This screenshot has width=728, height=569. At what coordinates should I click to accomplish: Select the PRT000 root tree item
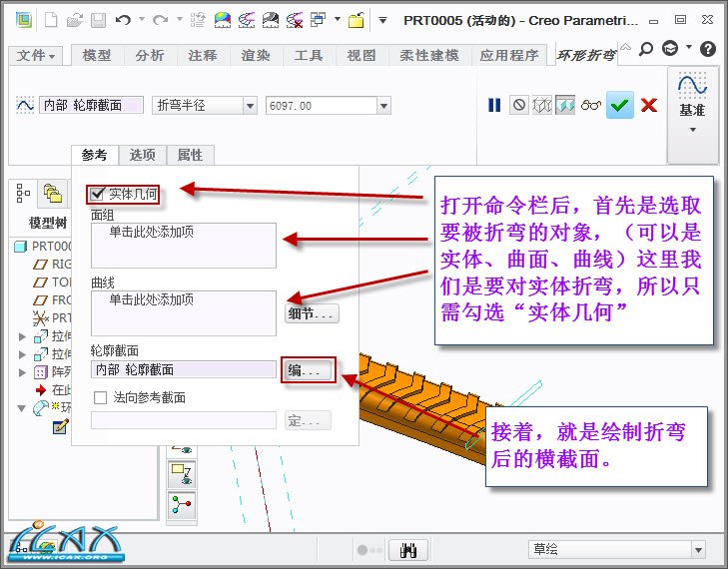(x=43, y=246)
